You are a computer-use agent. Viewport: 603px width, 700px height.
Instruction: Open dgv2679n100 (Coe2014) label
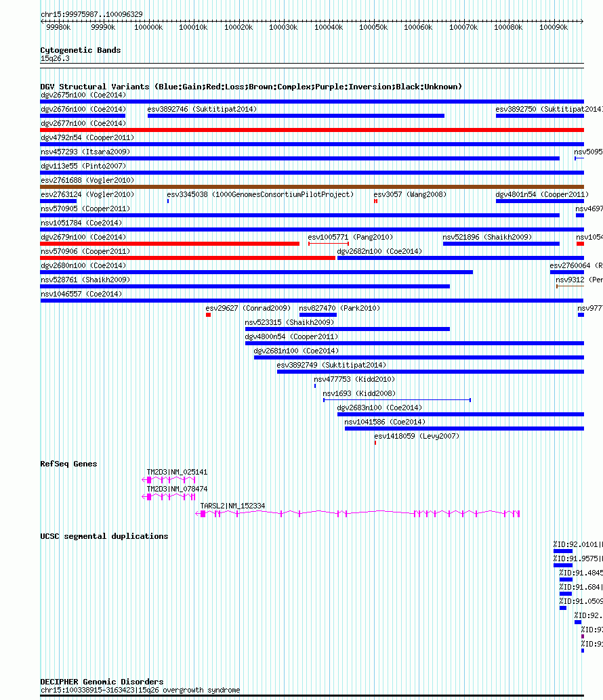(83, 238)
